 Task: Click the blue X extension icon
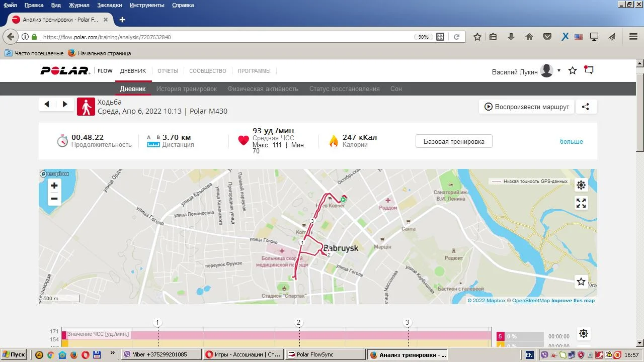(x=565, y=37)
